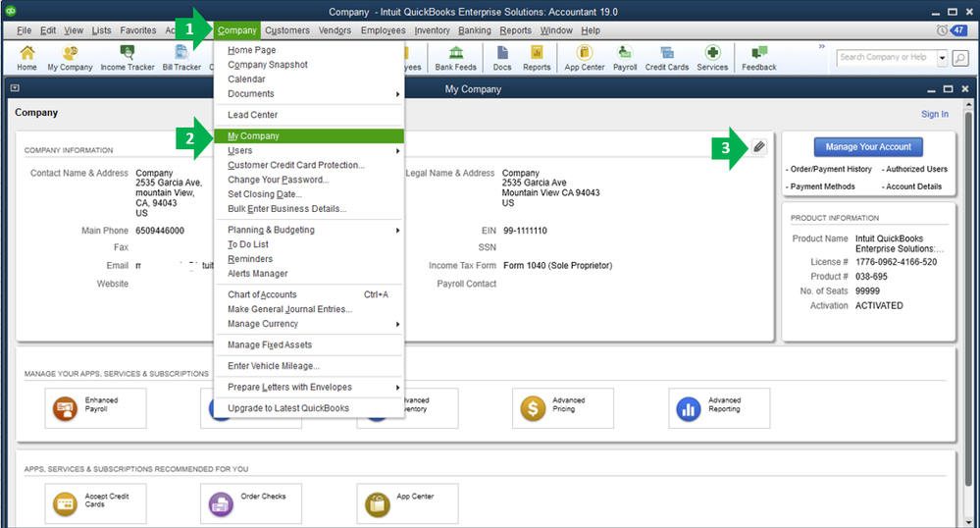Open the Order/Payment History link
This screenshot has height=528, width=980.
831,169
